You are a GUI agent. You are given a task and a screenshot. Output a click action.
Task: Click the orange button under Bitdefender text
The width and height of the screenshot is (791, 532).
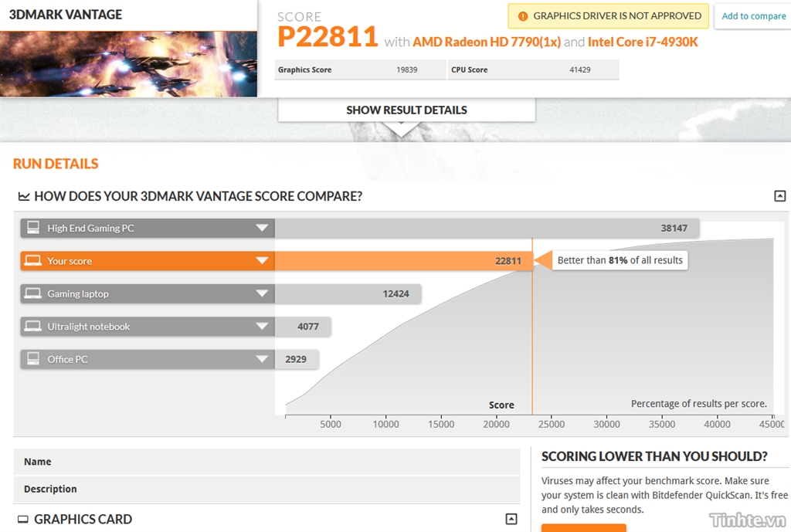tap(584, 528)
